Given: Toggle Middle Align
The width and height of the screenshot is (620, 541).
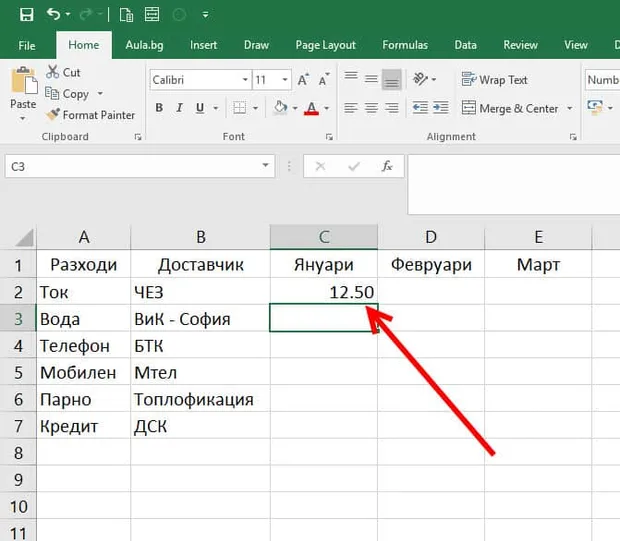Looking at the screenshot, I should click(x=371, y=79).
